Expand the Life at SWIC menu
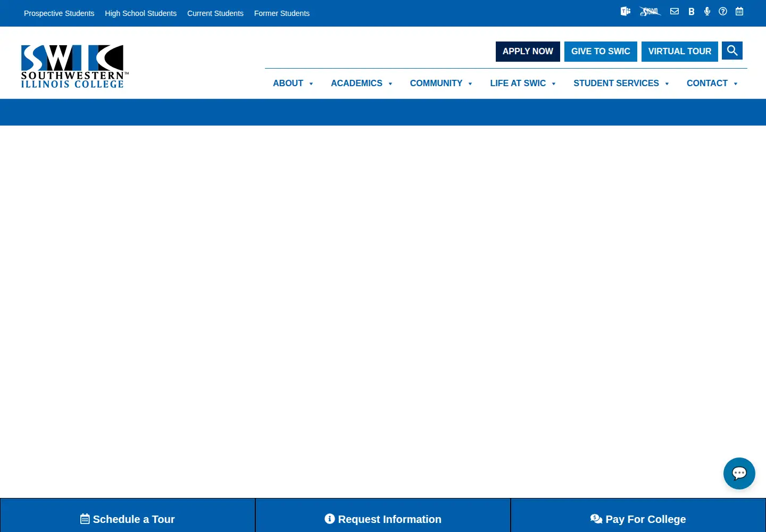Screen dimensions: 766x532 523,84
